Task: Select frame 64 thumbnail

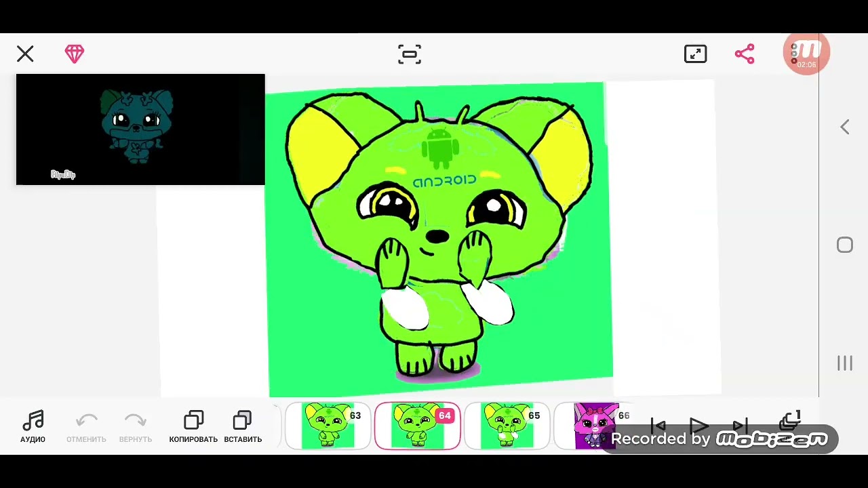Action: click(x=418, y=426)
